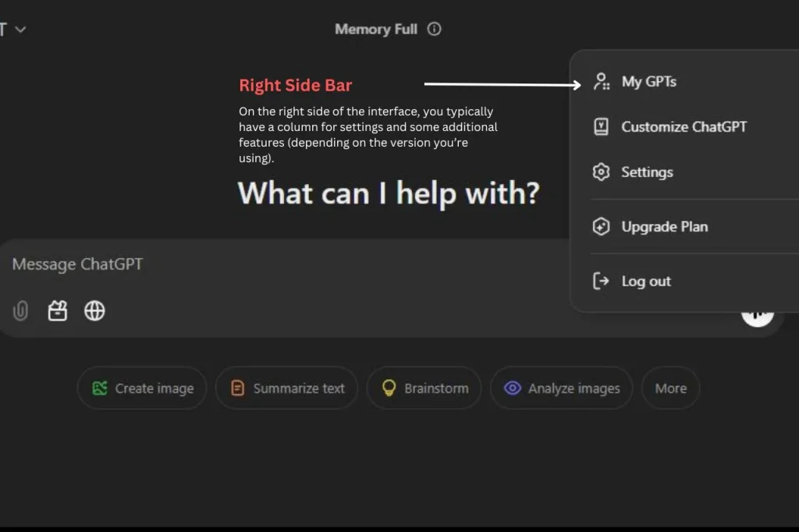Image resolution: width=799 pixels, height=532 pixels.
Task: Choose Upgrade Plan in the menu
Action: coord(664,227)
